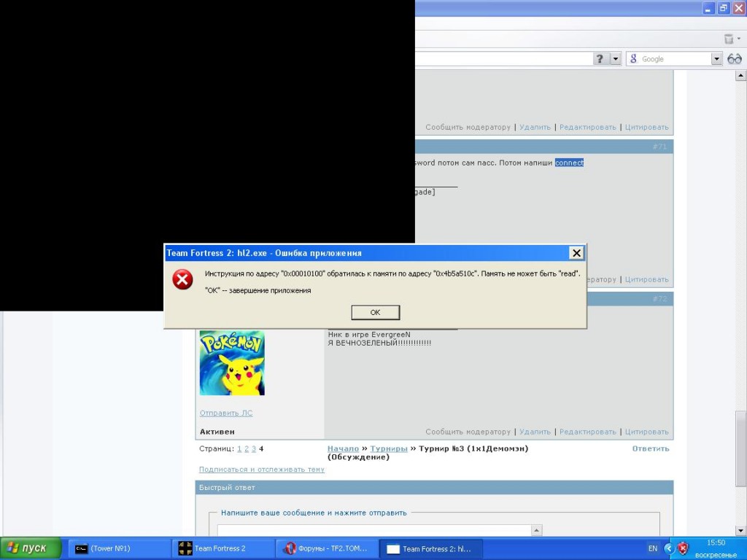Switch to Opera Форумы - TF2.TOM taskbar button
Screen dimensions: 747x560
pyautogui.click(x=328, y=548)
